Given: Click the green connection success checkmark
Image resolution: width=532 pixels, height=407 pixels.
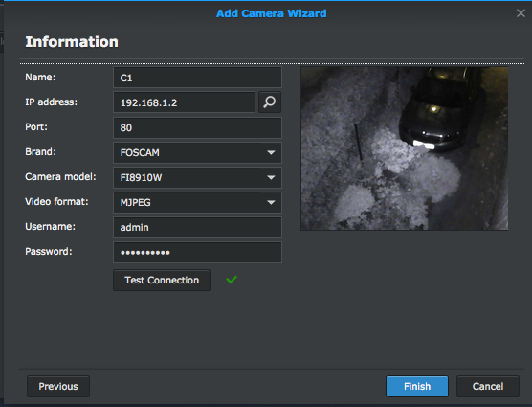Looking at the screenshot, I should [232, 280].
